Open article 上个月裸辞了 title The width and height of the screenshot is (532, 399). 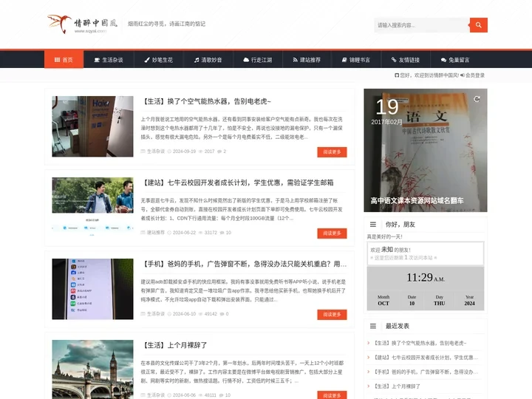(174, 345)
